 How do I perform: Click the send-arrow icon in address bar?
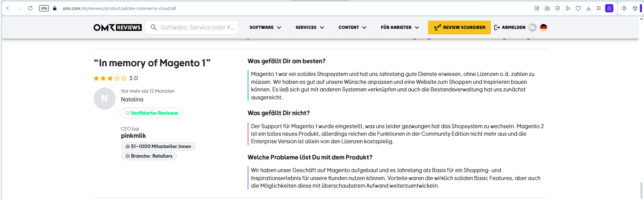click(568, 8)
